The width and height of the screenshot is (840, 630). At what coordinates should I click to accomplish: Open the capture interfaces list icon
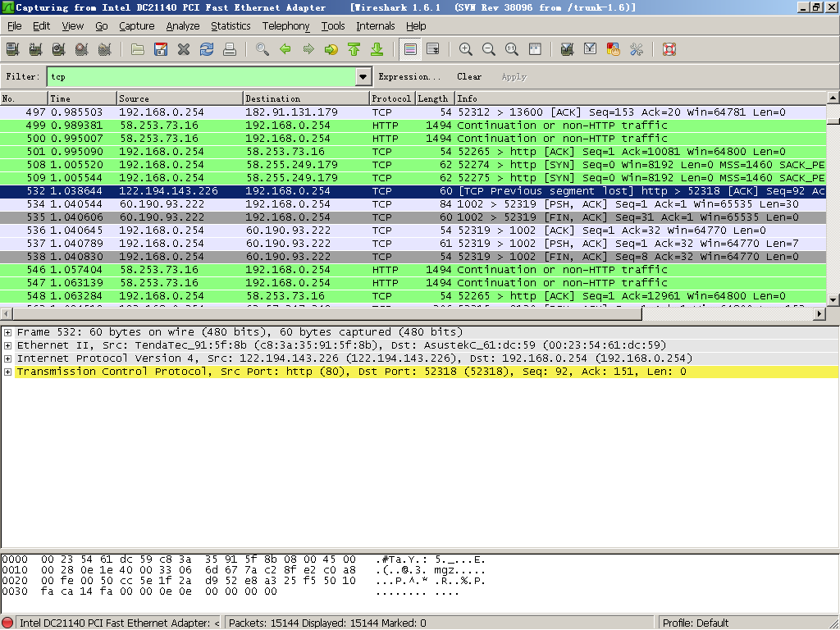[13, 50]
